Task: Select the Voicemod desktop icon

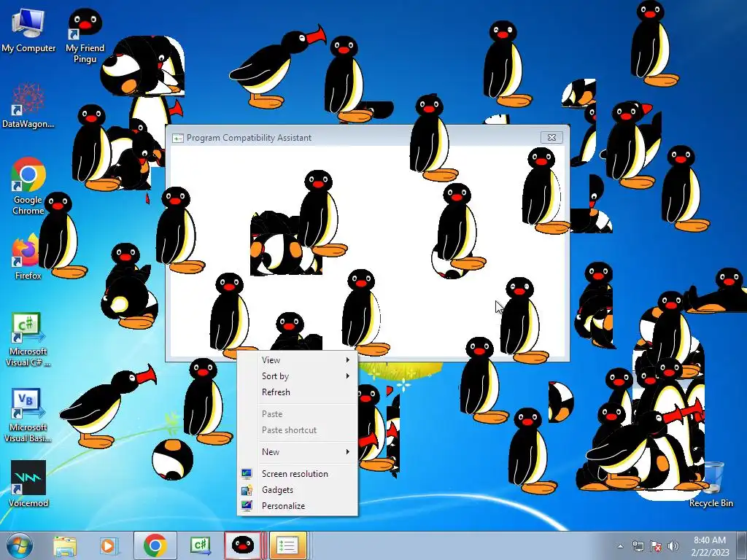Action: [28, 483]
